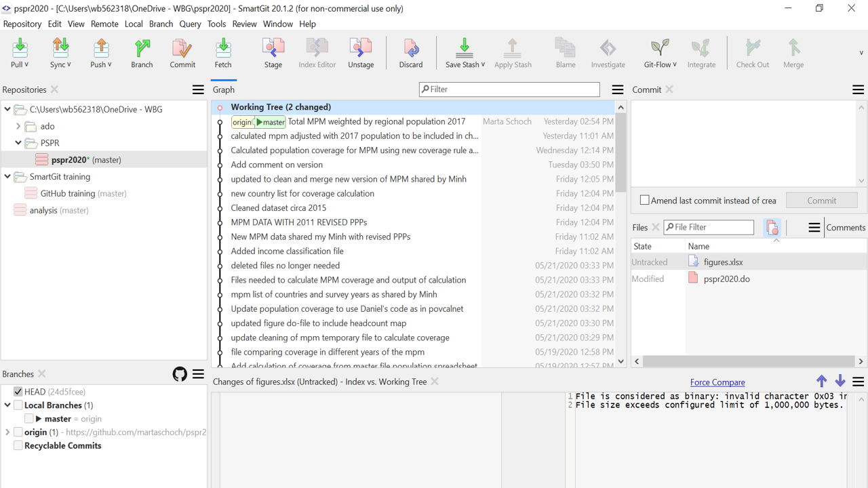The image size is (868, 488).
Task: Click the Force Compare link
Action: [717, 382]
